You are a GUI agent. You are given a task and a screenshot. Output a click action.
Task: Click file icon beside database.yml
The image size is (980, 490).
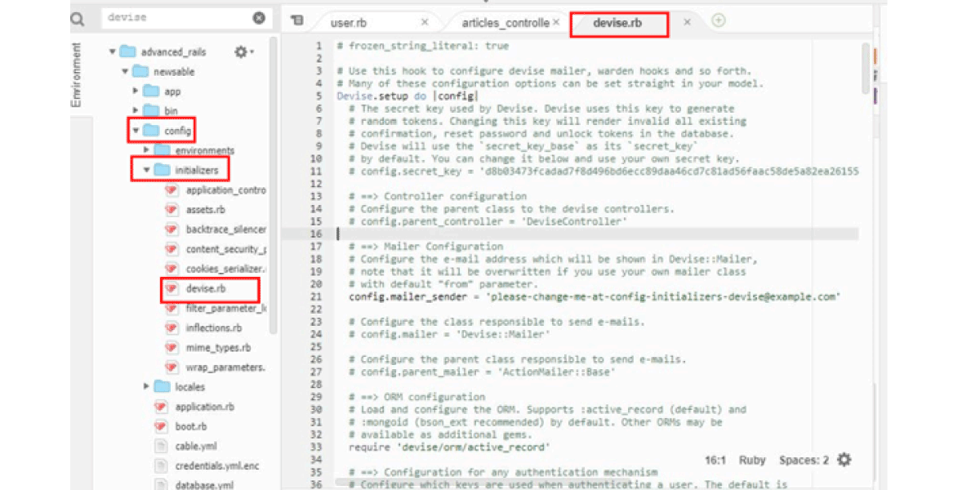tap(161, 485)
